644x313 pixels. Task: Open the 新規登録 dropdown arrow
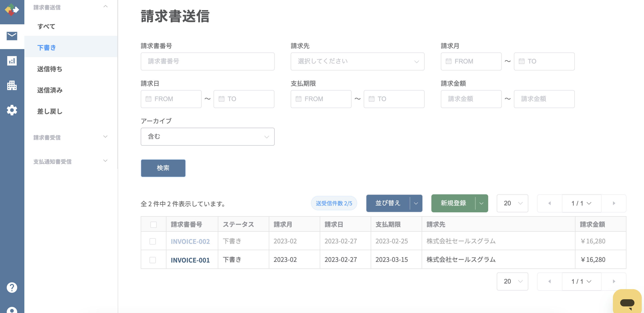[481, 203]
